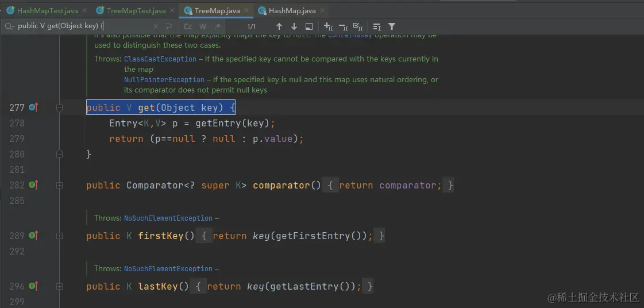This screenshot has width=644, height=308.
Task: Click the fold end marker on line 280
Action: click(59, 154)
